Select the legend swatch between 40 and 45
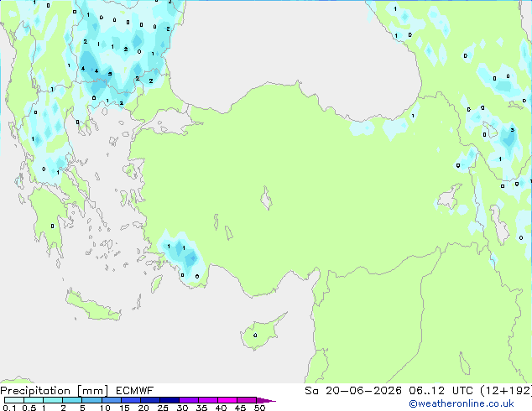The height and width of the screenshot is (411, 532). pyautogui.click(x=227, y=400)
